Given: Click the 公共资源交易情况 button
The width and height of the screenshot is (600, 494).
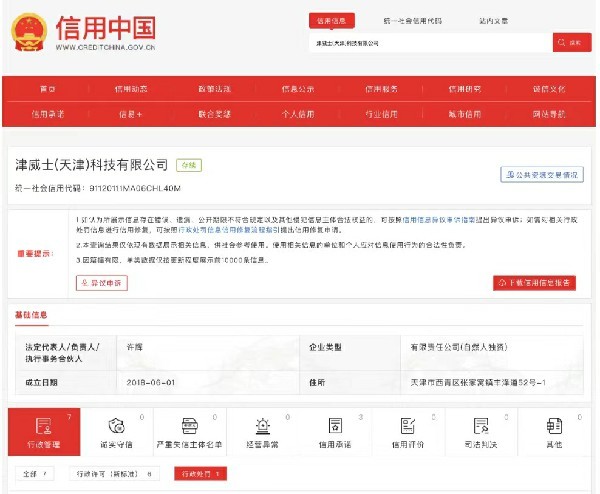Looking at the screenshot, I should 542,175.
